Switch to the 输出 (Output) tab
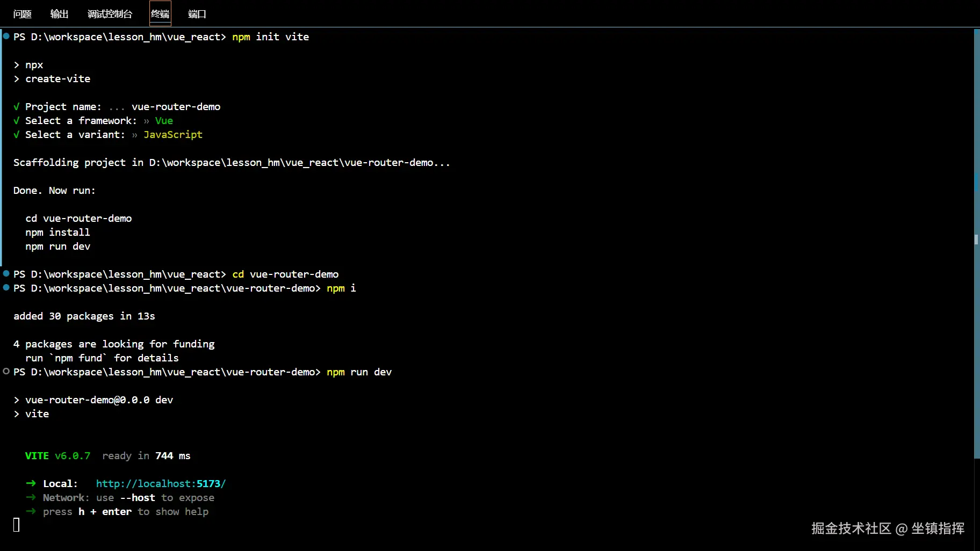The height and width of the screenshot is (551, 980). [59, 14]
